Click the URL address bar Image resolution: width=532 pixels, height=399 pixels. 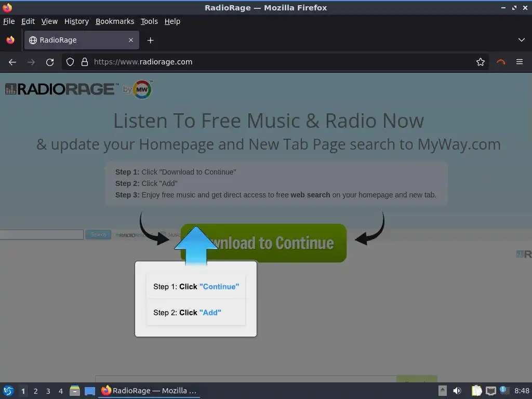275,62
